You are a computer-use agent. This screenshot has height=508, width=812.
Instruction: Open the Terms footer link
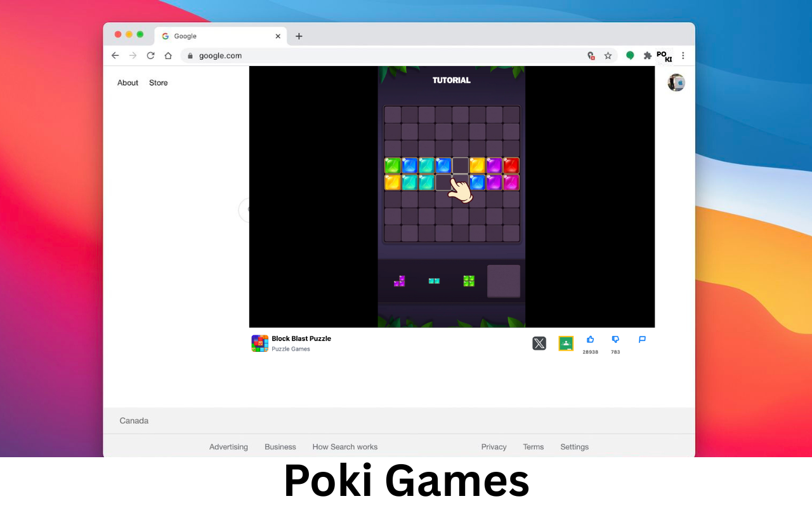[x=534, y=447]
